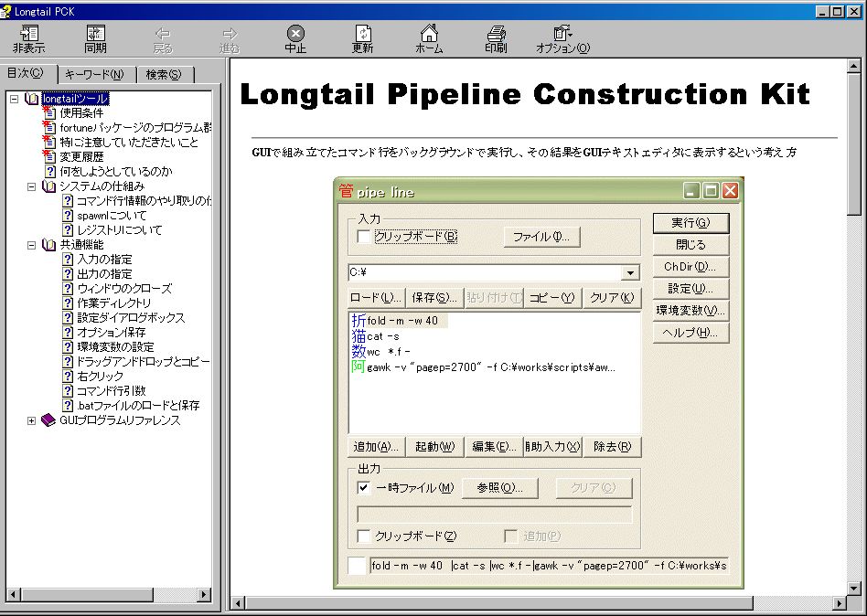The height and width of the screenshot is (616, 867).
Task: Click the book icon beside GUIプログラムリファレンス
Action: (48, 420)
